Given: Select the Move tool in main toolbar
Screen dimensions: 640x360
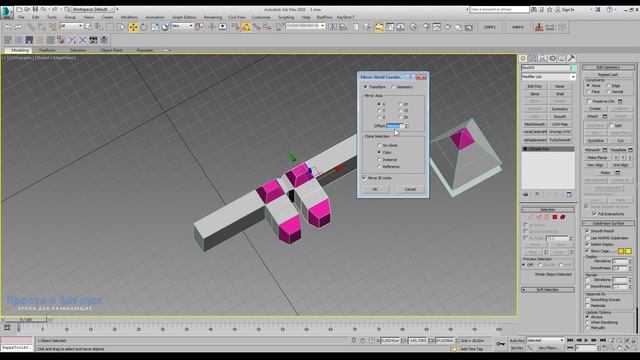Looking at the screenshot, I should coord(133,27).
